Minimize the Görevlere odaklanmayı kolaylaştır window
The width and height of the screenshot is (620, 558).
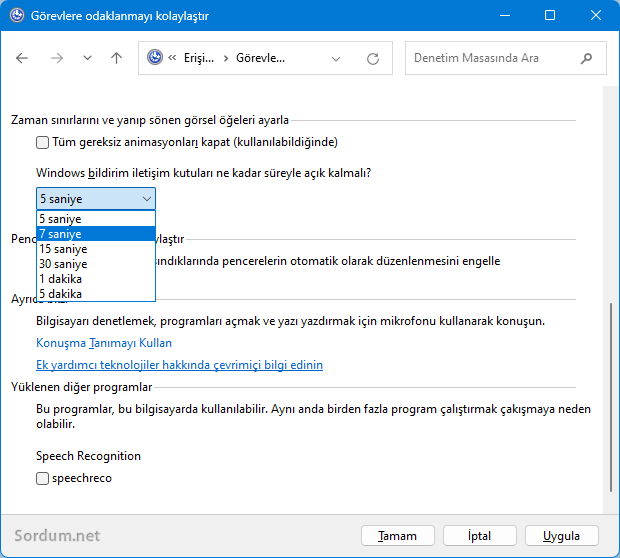pyautogui.click(x=505, y=15)
